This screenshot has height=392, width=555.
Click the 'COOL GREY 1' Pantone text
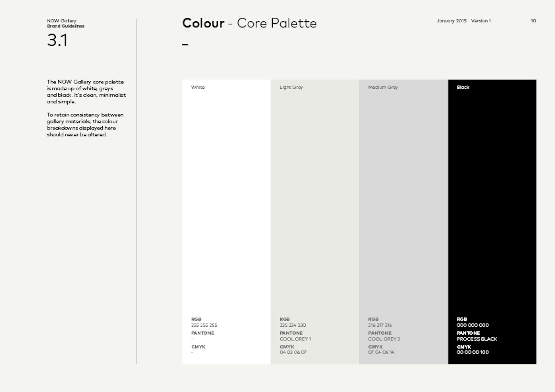click(x=295, y=339)
